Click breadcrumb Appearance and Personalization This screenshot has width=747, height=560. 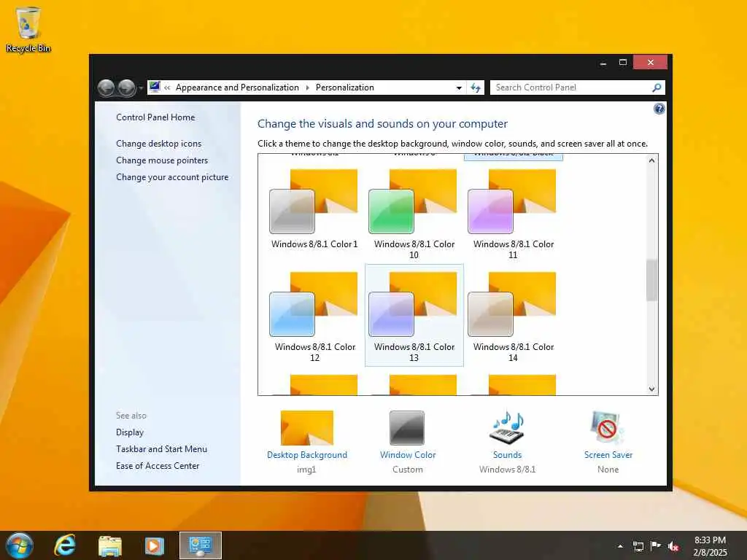(237, 87)
